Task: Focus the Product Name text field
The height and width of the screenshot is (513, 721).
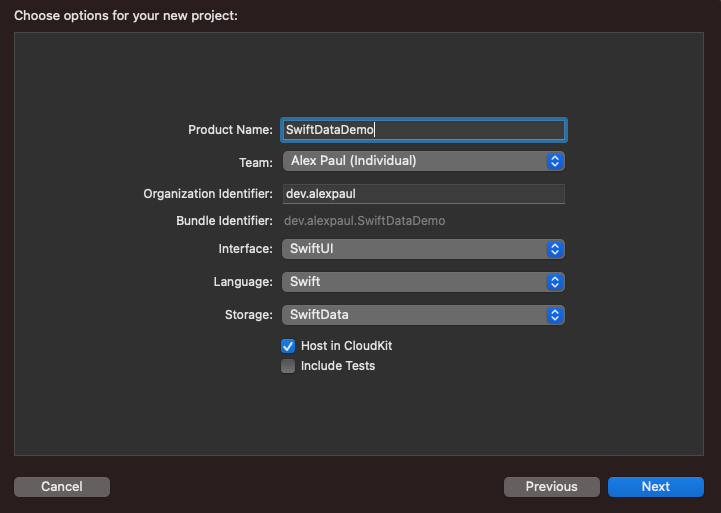Action: (423, 130)
